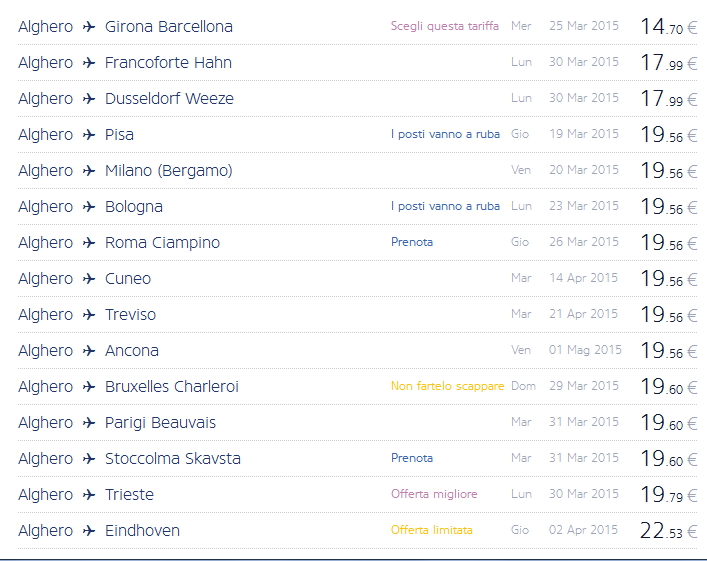The height and width of the screenshot is (561, 707).
Task: Click "Non fartelo scappare" for Bruxelles Charleroi
Action: point(447,387)
